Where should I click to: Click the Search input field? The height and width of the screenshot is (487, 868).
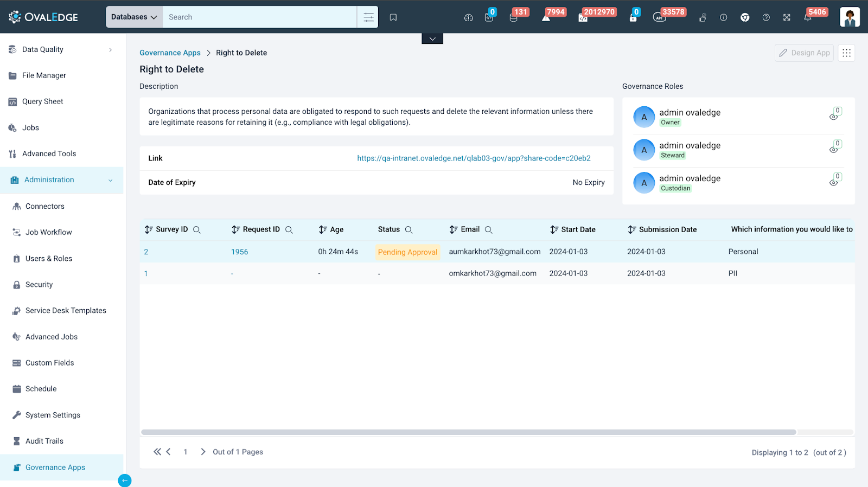tap(260, 17)
